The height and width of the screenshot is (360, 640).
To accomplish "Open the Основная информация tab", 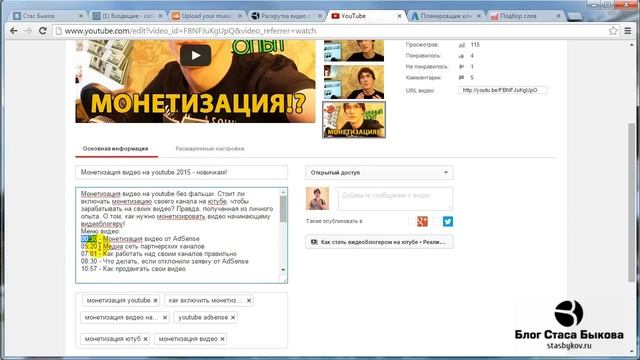I will pyautogui.click(x=116, y=149).
